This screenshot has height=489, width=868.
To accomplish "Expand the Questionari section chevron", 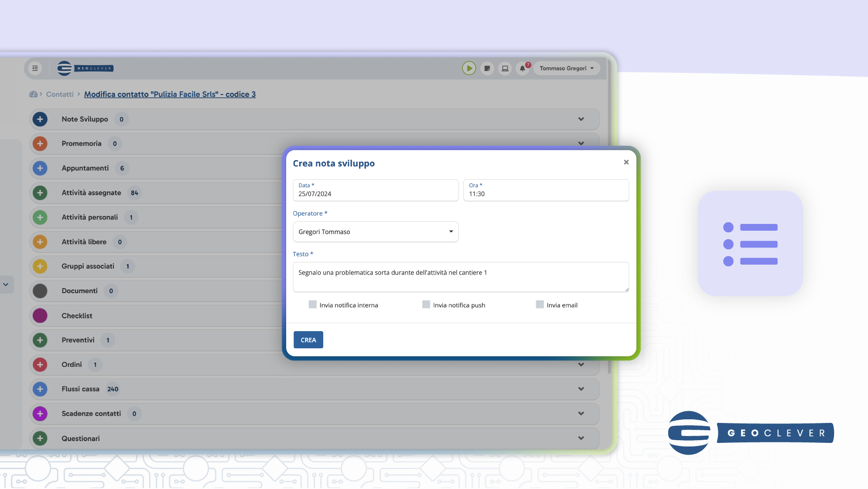I will pyautogui.click(x=581, y=438).
